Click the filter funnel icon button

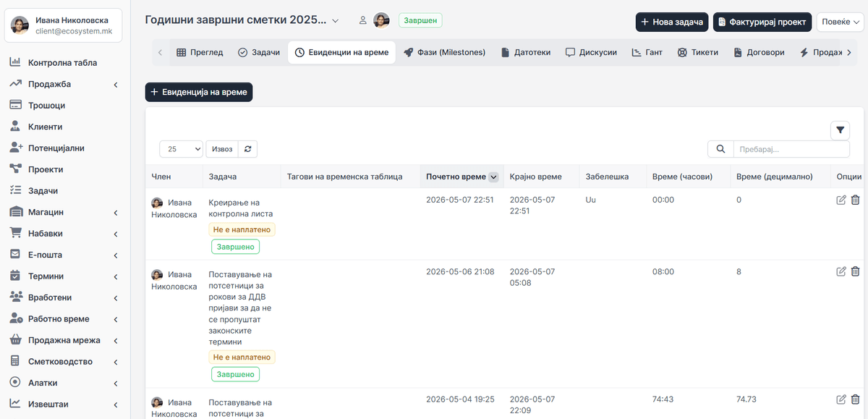[x=840, y=130]
